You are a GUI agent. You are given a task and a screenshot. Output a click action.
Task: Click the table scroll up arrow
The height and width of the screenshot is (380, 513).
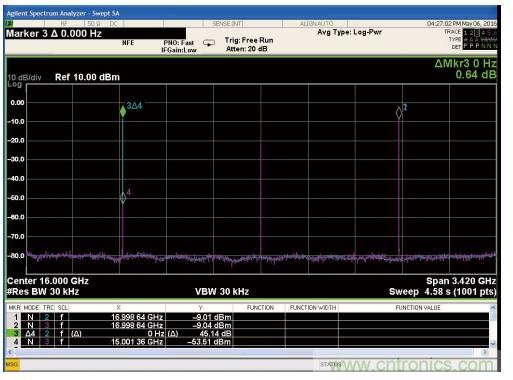(x=493, y=307)
